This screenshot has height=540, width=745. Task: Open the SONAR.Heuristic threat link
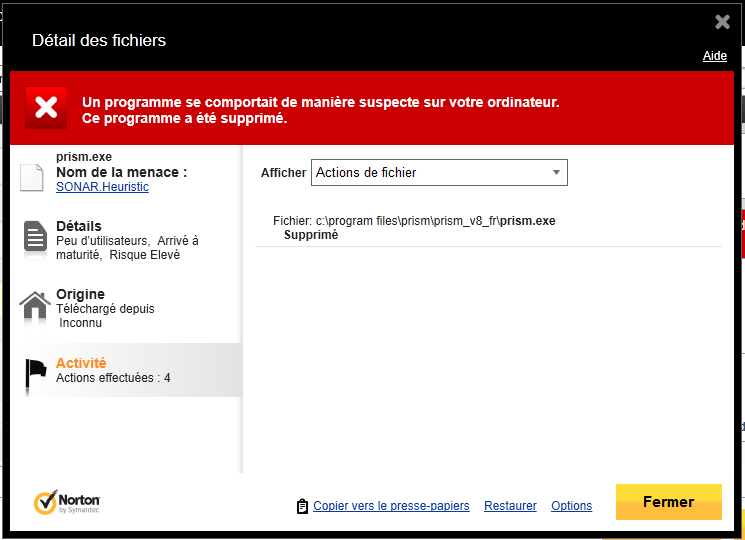point(102,186)
